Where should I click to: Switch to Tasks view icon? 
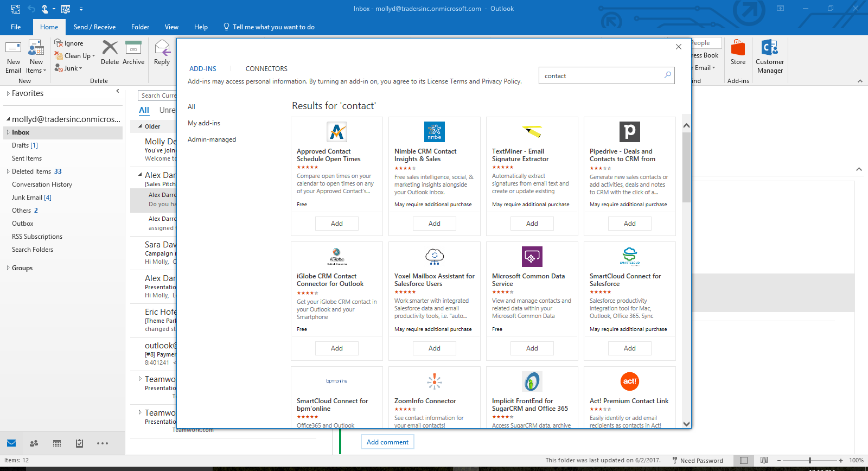pos(80,443)
